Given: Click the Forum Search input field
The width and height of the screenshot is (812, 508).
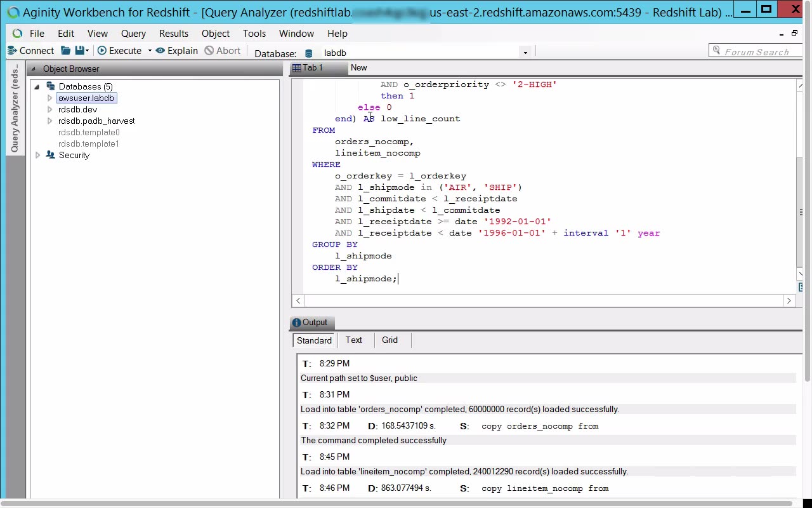Looking at the screenshot, I should [756, 52].
